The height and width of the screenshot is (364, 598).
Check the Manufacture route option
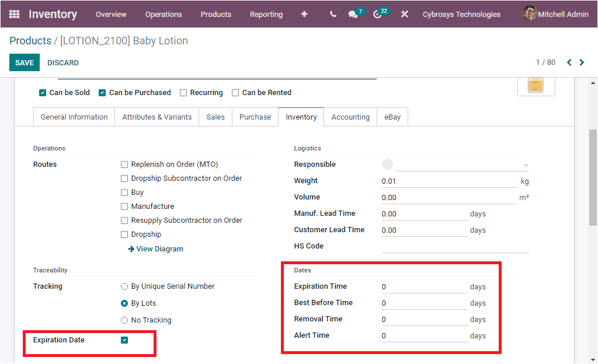pos(124,206)
